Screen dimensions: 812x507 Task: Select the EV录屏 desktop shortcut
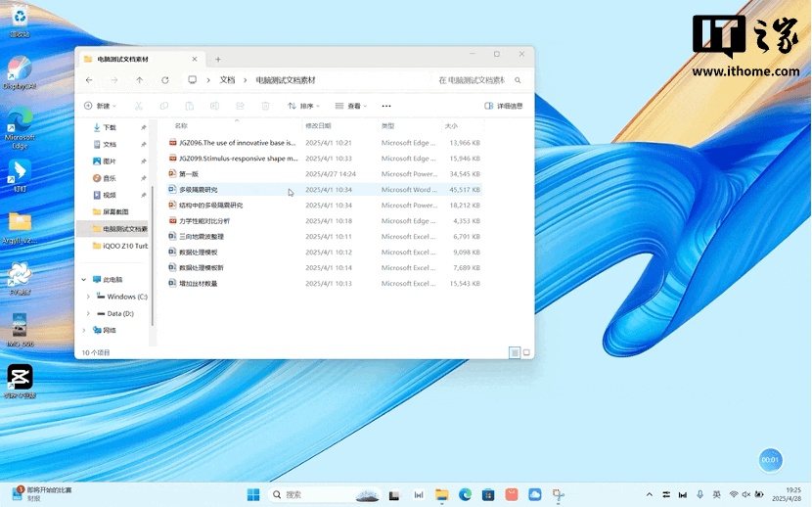click(x=20, y=280)
